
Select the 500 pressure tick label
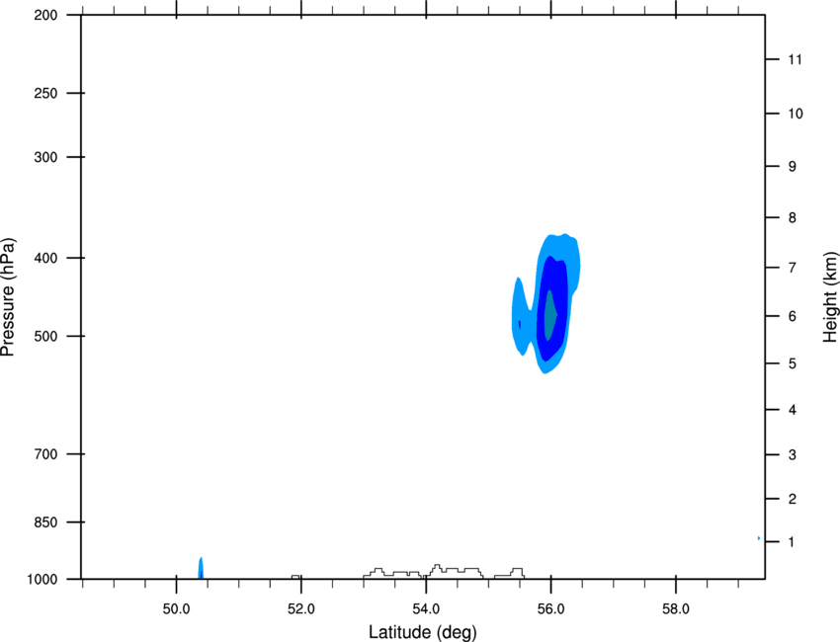point(45,336)
